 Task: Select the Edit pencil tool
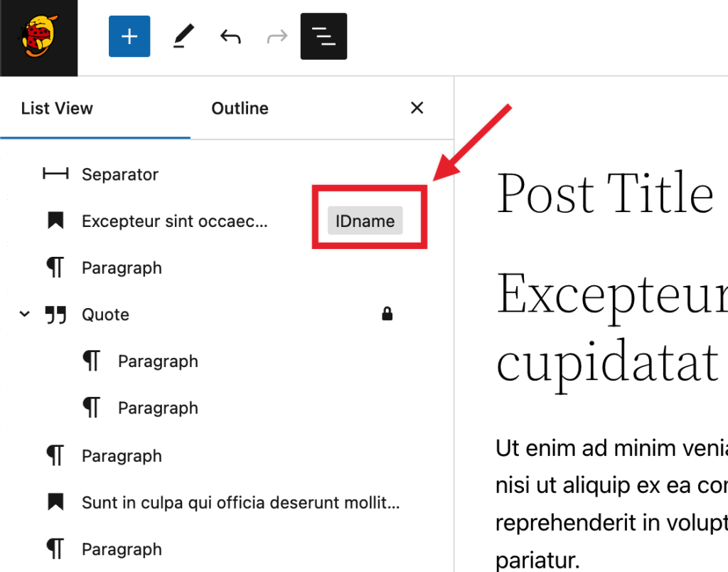click(x=184, y=36)
